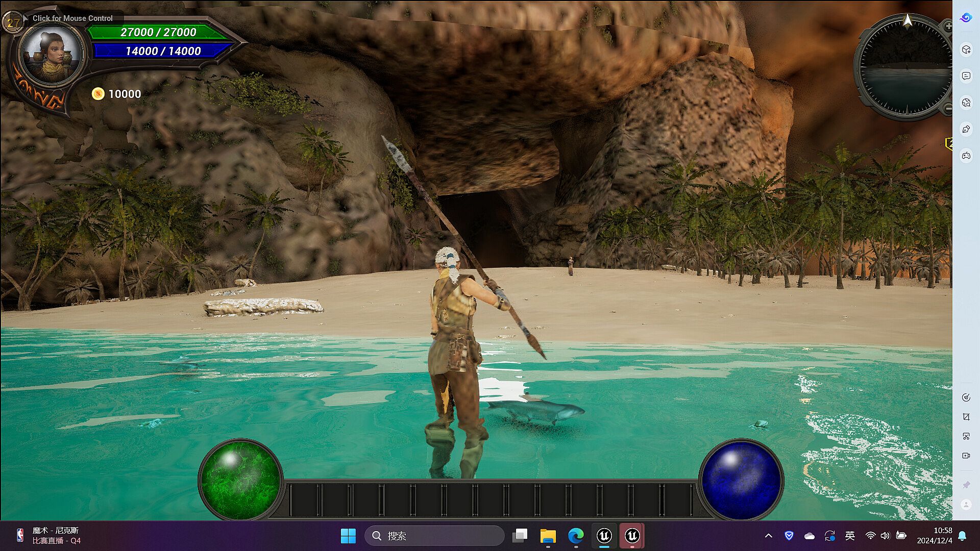Click the 'Click for Mouse Control' text

pos(72,18)
